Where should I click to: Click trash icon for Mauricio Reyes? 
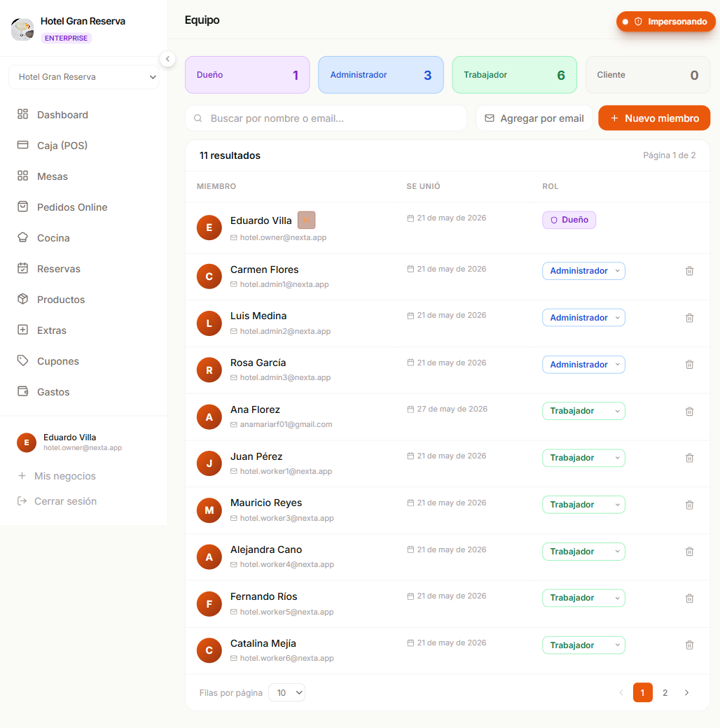pos(689,505)
